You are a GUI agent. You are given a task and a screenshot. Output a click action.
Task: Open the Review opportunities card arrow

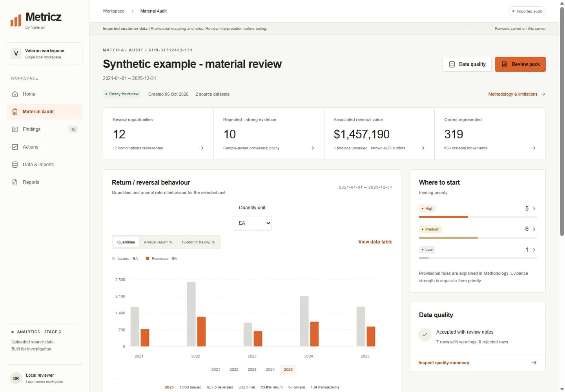click(x=201, y=148)
